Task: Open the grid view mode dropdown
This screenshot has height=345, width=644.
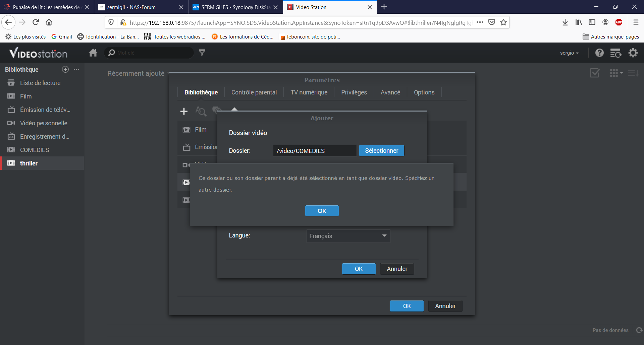Action: [616, 73]
